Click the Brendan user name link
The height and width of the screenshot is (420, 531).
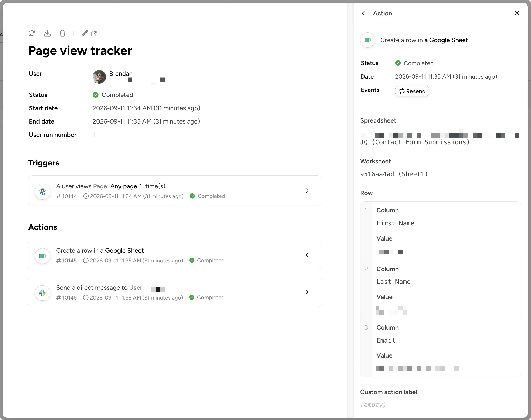point(121,73)
